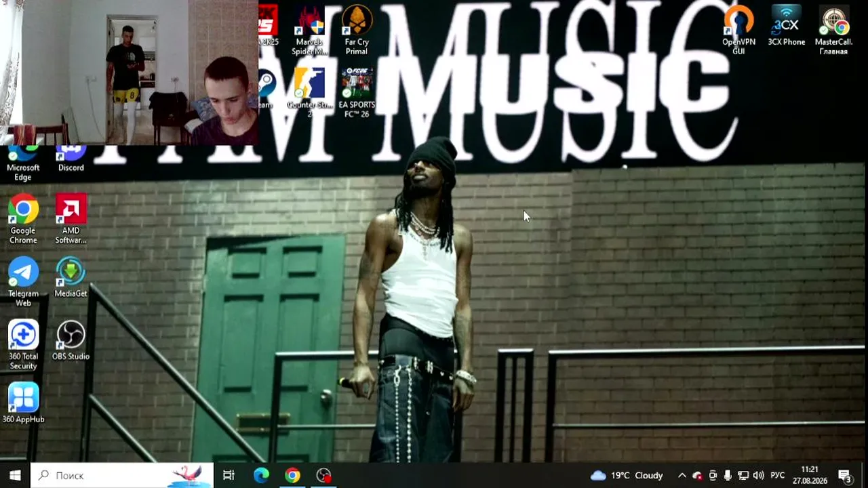Open the notification center with 3 notifications

(x=845, y=475)
